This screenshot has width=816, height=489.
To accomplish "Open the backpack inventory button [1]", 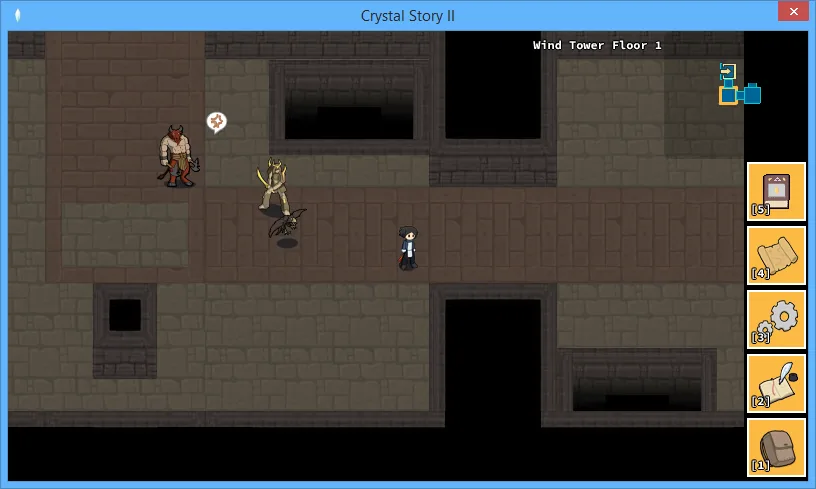I will tap(776, 448).
